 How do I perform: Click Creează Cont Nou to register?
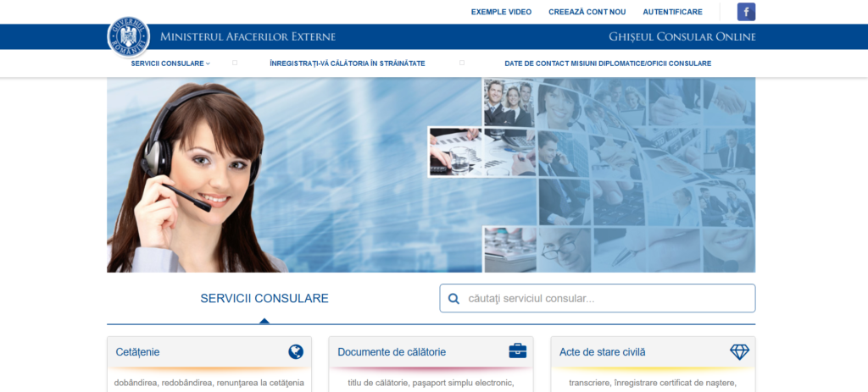587,12
